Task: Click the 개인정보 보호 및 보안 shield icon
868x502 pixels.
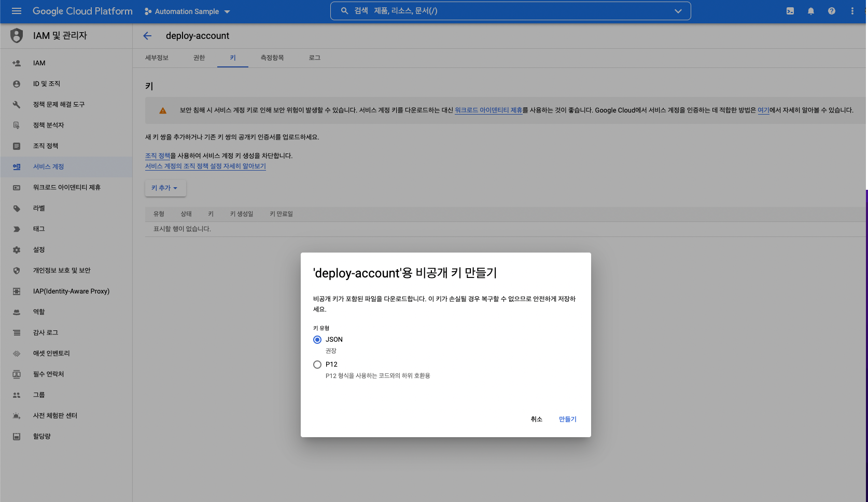Action: 17,271
